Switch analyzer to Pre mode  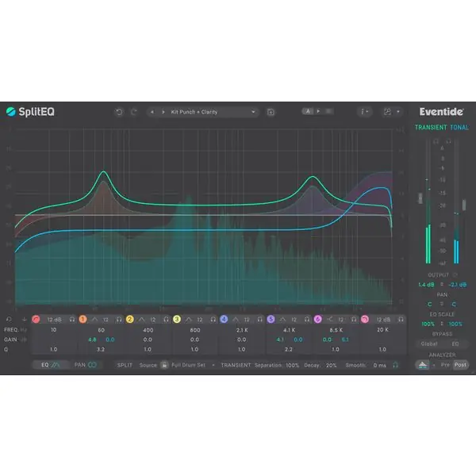(x=445, y=365)
